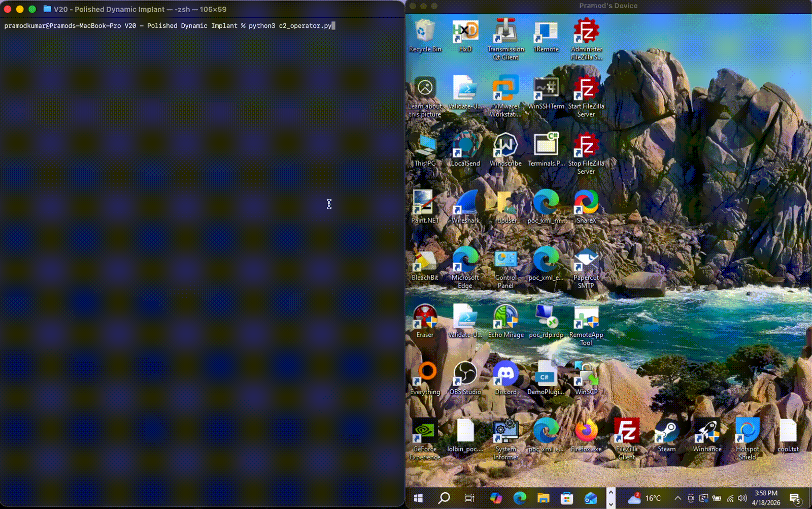This screenshot has height=509, width=812.
Task: Click the terminal title folder icon
Action: [x=47, y=9]
